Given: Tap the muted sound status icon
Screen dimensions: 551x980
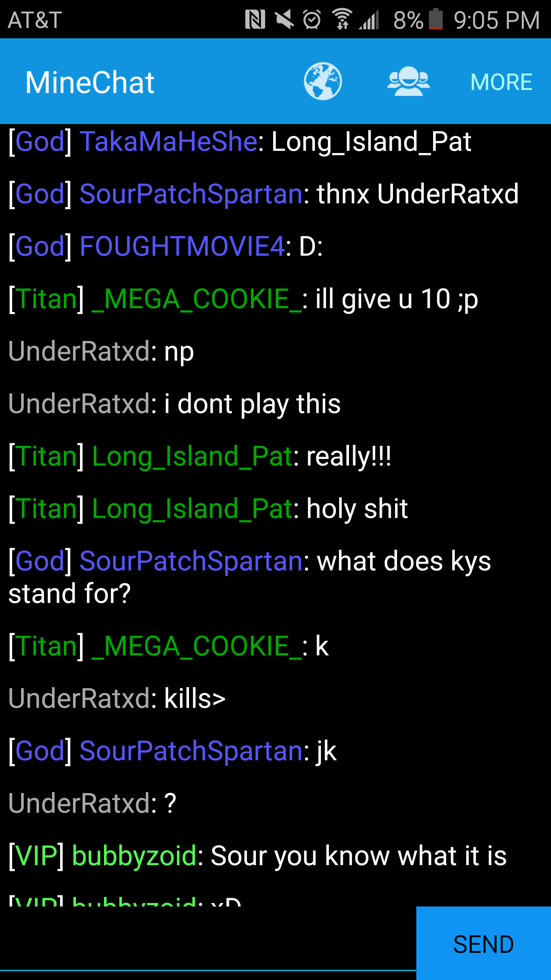Looking at the screenshot, I should tap(284, 20).
